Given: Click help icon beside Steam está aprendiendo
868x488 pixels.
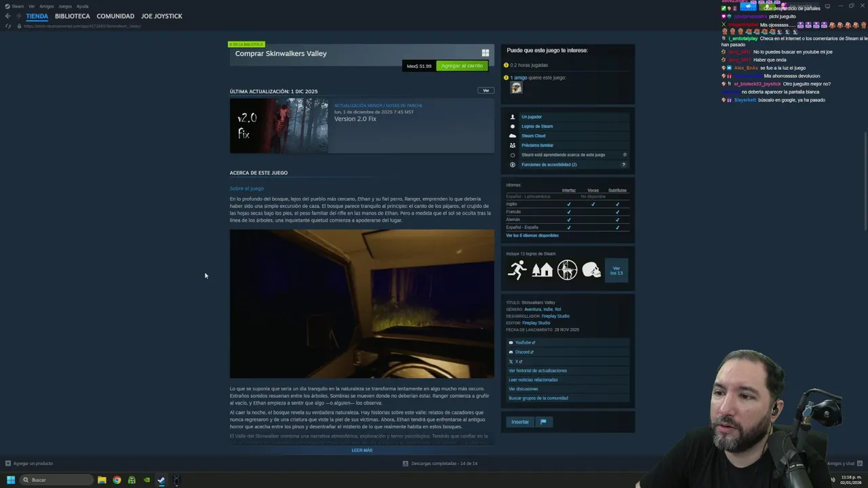Looking at the screenshot, I should click(x=625, y=155).
